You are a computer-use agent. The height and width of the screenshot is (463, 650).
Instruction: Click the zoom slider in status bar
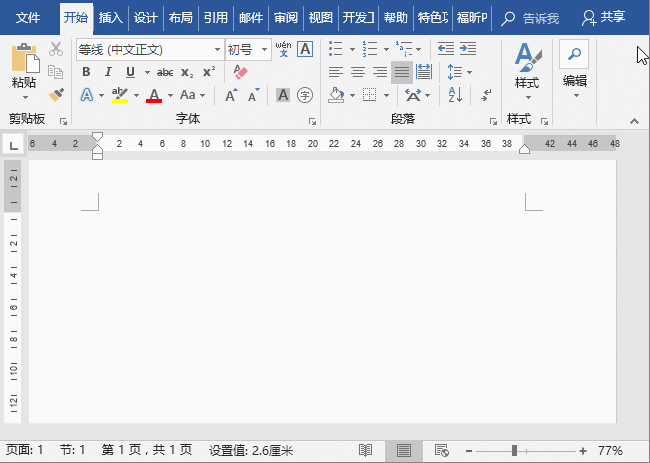pyautogui.click(x=515, y=451)
